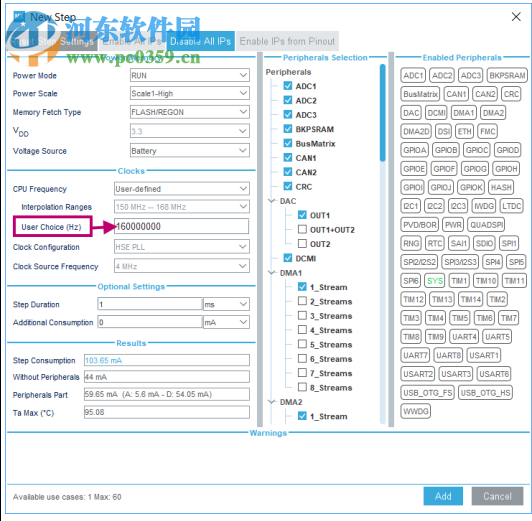Viewport: 532px width, 521px height.
Task: Click the HASH enabled peripheral tag
Action: pyautogui.click(x=501, y=187)
